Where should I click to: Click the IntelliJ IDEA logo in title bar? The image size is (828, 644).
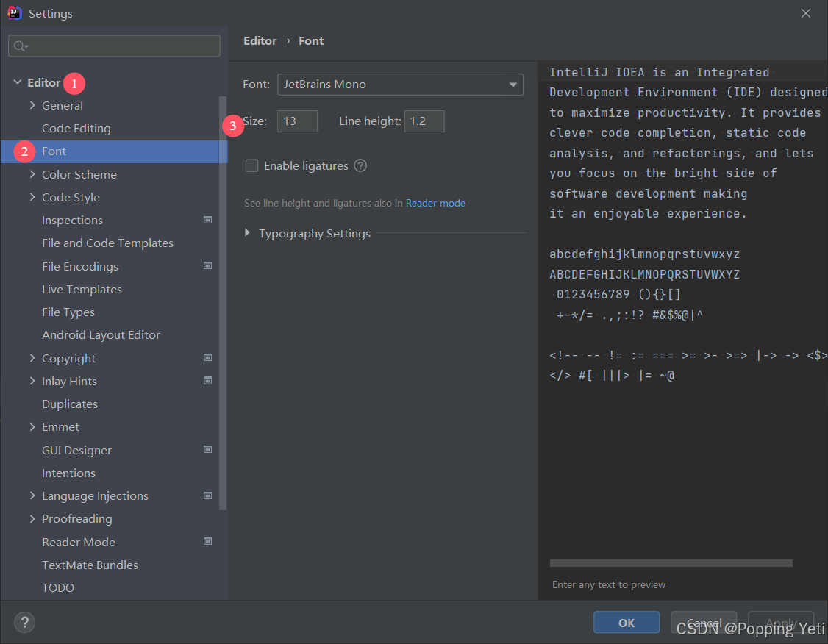(x=14, y=12)
